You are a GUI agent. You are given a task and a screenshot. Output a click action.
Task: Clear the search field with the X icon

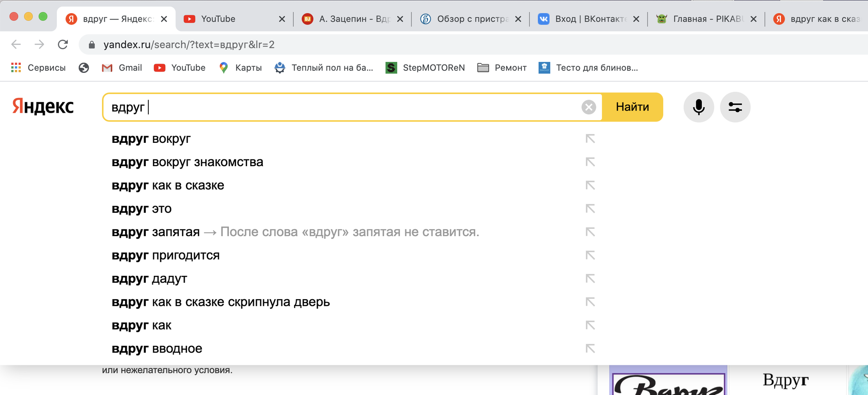[x=588, y=107]
